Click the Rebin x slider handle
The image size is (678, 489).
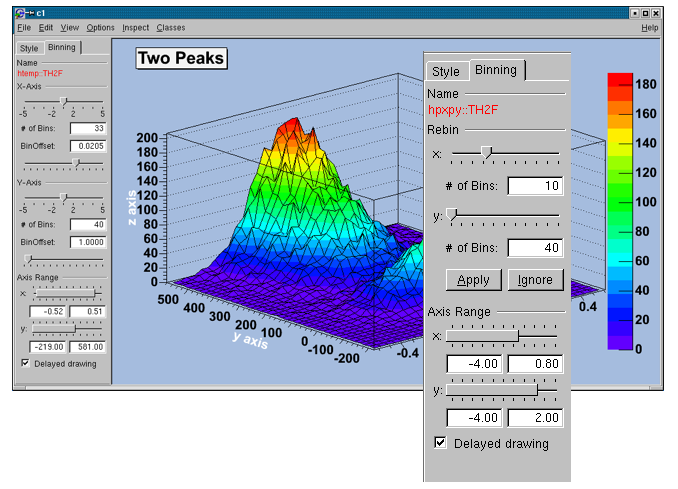click(x=487, y=153)
